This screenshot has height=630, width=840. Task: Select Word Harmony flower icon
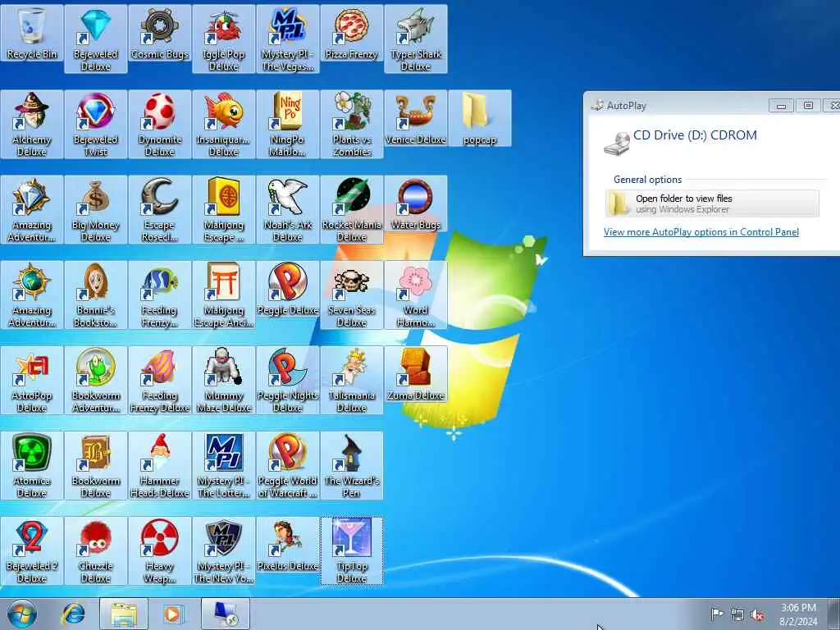(416, 294)
